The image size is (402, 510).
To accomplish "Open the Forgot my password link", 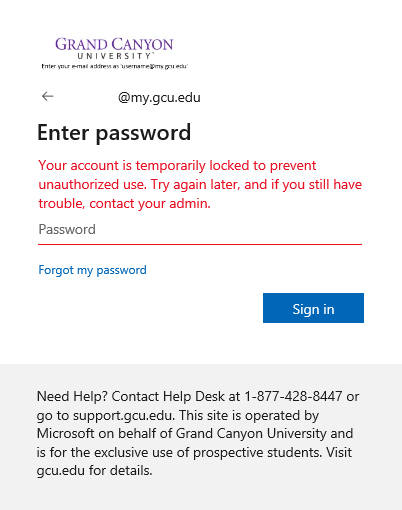I will [x=92, y=270].
